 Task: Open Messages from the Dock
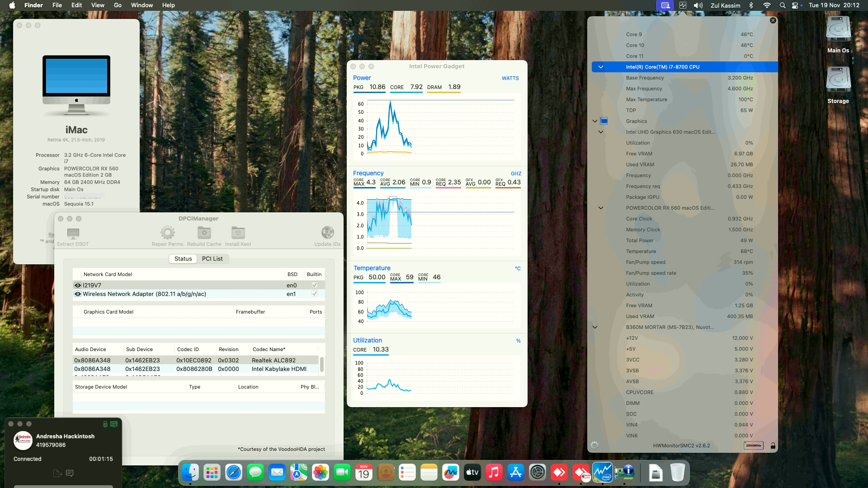[x=255, y=472]
